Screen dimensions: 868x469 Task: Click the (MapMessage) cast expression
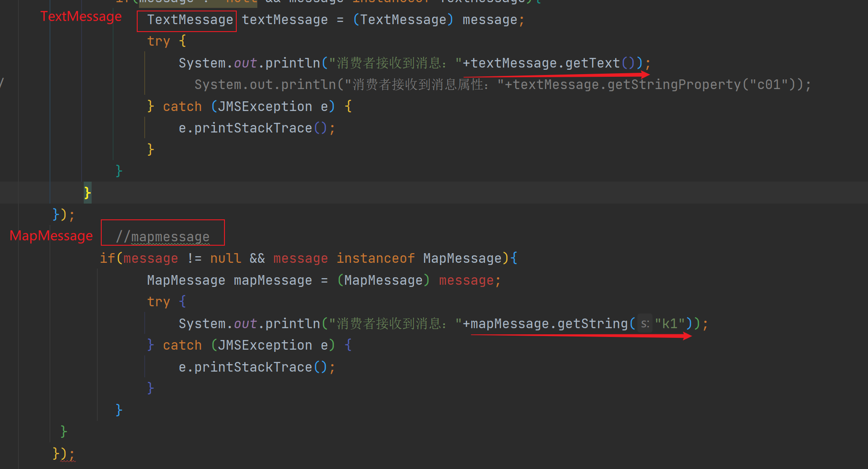click(384, 280)
